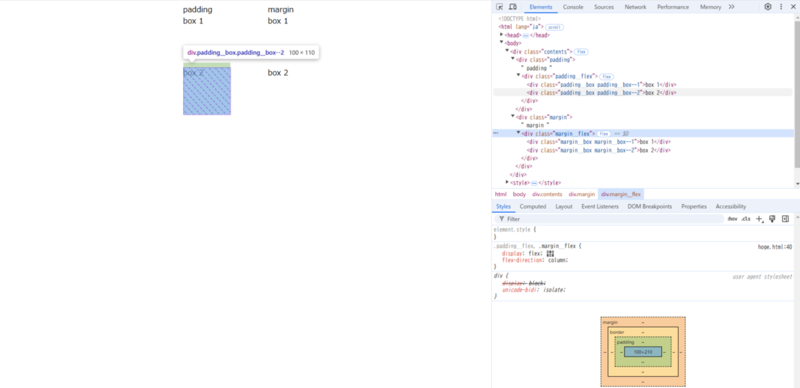Toggle flex badge on contents div
The height and width of the screenshot is (388, 800).
coord(581,52)
